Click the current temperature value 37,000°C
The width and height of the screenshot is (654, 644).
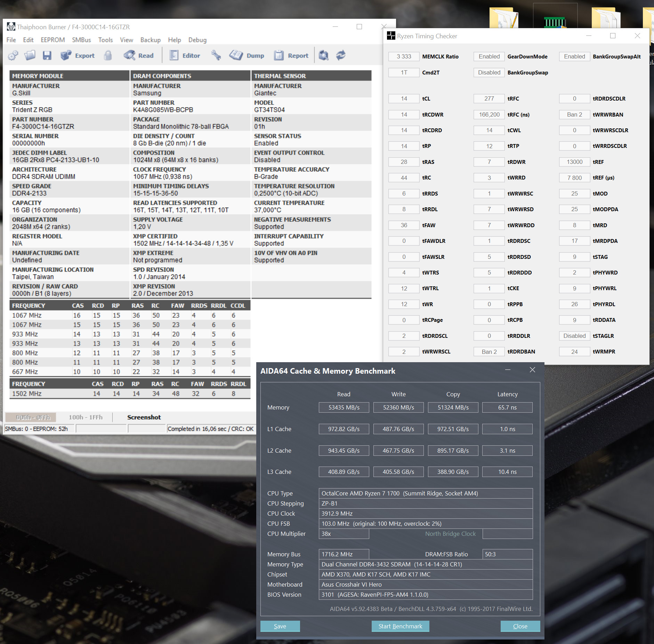pyautogui.click(x=267, y=210)
